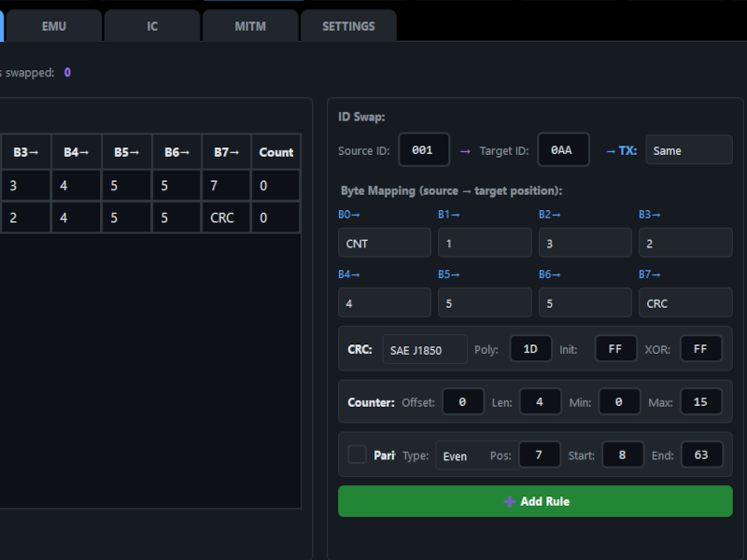The image size is (747, 560).
Task: Go to the MITM tab
Action: pos(250,26)
